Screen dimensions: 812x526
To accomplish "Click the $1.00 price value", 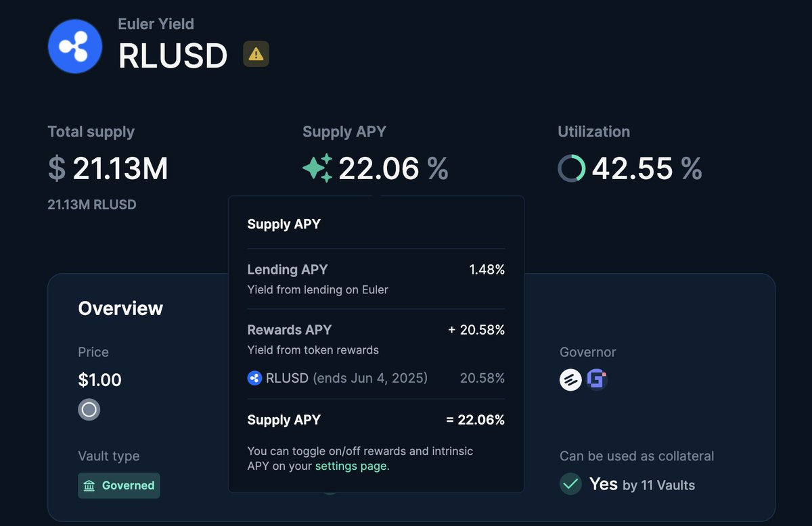I will [x=100, y=380].
